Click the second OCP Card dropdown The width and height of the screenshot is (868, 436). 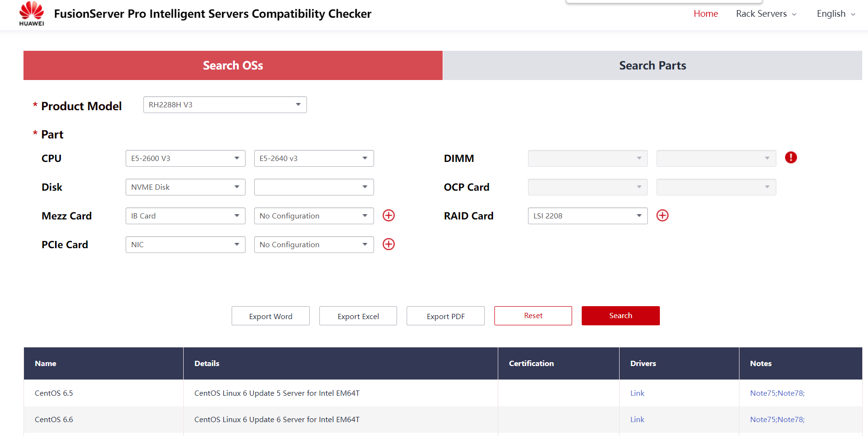point(716,187)
